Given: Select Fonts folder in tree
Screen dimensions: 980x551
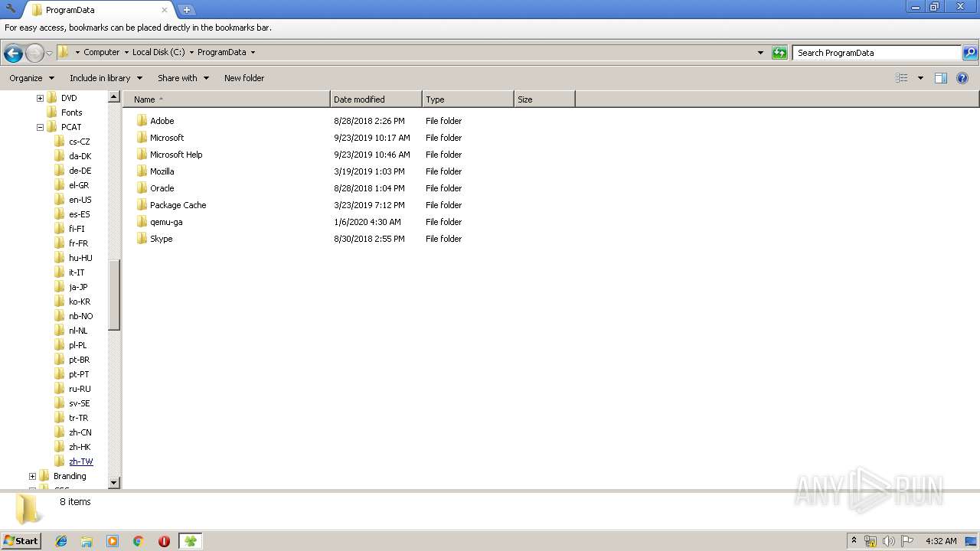Looking at the screenshot, I should pyautogui.click(x=71, y=112).
